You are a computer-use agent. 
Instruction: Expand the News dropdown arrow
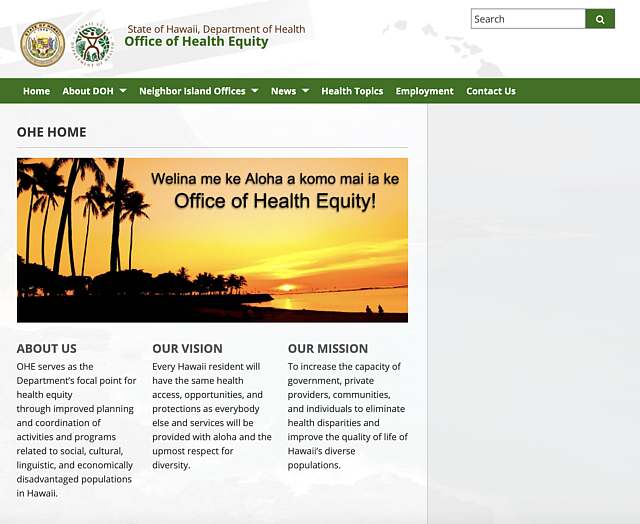pyautogui.click(x=305, y=91)
